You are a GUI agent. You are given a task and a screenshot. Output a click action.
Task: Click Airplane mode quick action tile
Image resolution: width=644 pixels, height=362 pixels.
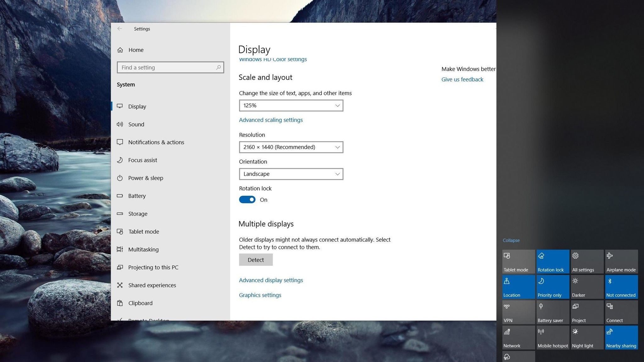click(621, 261)
